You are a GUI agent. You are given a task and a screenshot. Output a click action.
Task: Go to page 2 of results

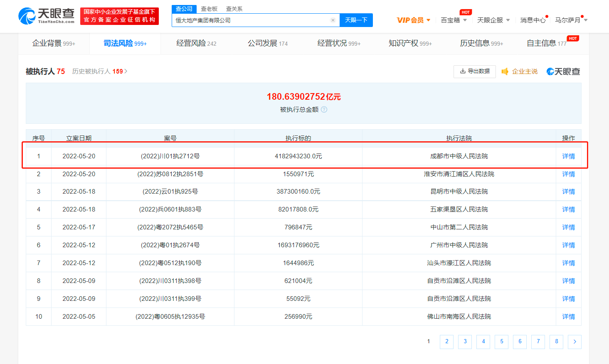click(446, 342)
